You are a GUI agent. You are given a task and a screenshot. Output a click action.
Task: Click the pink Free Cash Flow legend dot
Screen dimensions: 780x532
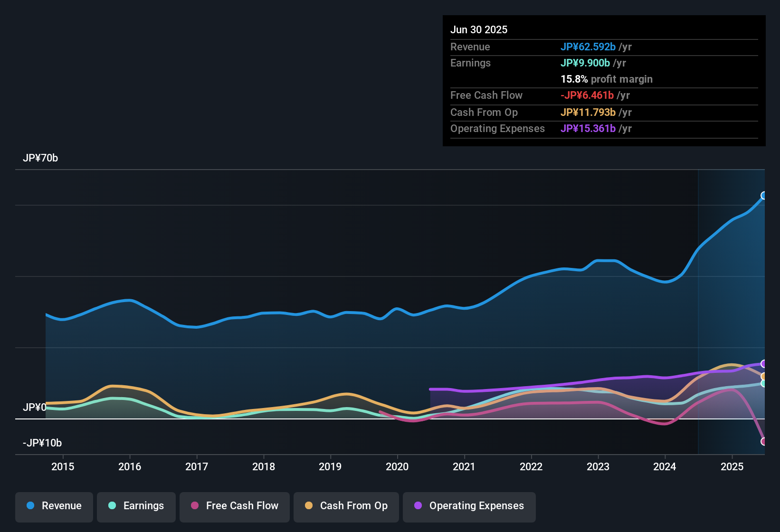click(x=195, y=506)
